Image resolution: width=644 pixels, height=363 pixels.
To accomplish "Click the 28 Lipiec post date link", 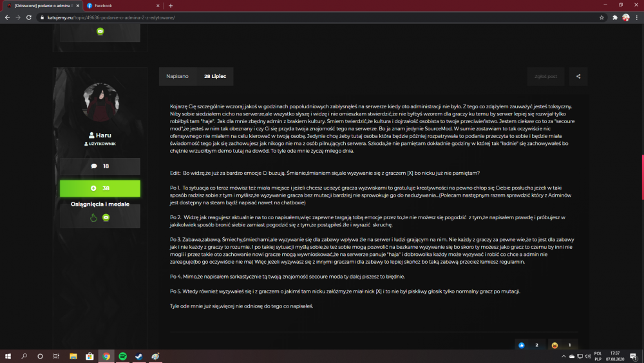I will pyautogui.click(x=215, y=77).
